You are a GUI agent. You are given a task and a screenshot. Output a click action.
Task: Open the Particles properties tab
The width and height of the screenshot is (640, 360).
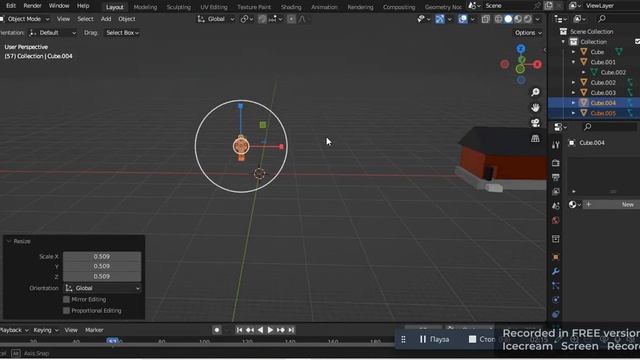(556, 286)
